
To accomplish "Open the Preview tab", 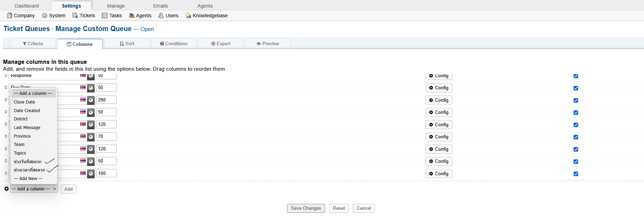I will [268, 44].
